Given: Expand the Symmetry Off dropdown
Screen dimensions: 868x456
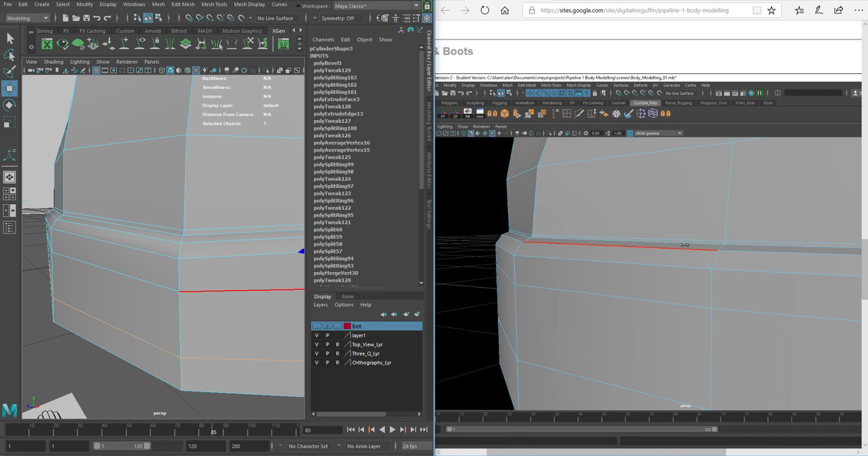Looking at the screenshot, I should [x=342, y=18].
